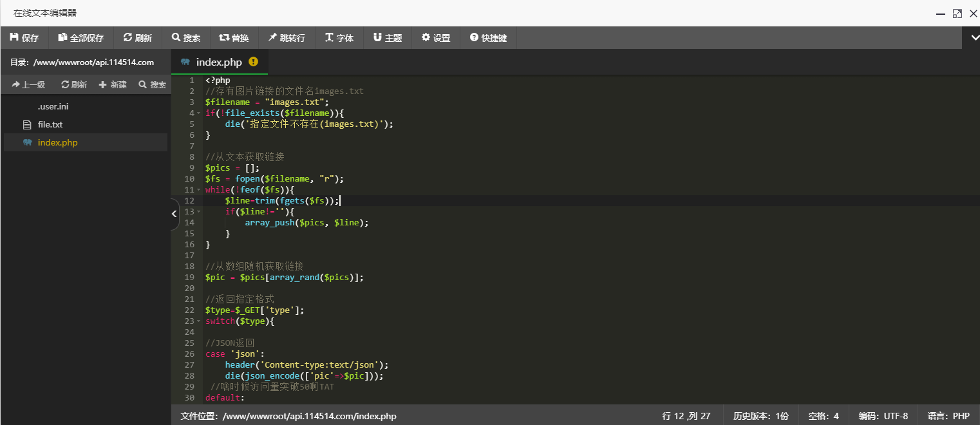Fold the if block at line 13
The image size is (980, 425).
199,212
